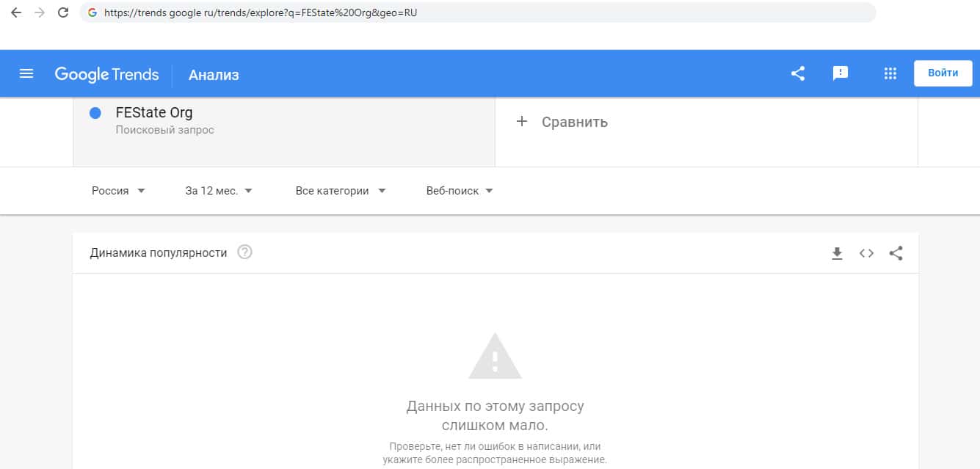The image size is (980, 469).
Task: Click the Google Trends logo
Action: [x=106, y=74]
